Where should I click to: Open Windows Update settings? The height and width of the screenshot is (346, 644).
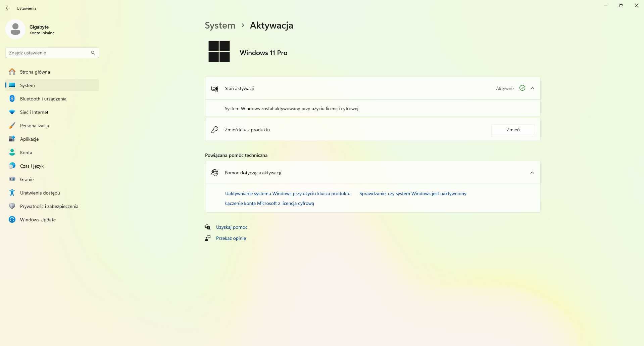(52, 219)
